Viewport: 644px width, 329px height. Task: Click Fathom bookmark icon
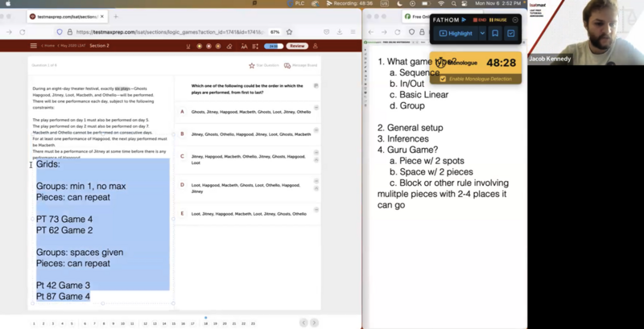pyautogui.click(x=495, y=33)
